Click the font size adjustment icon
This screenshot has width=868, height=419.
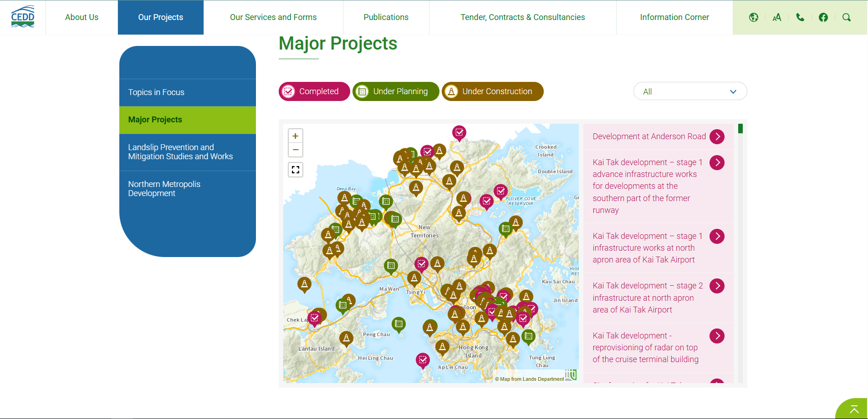[777, 17]
